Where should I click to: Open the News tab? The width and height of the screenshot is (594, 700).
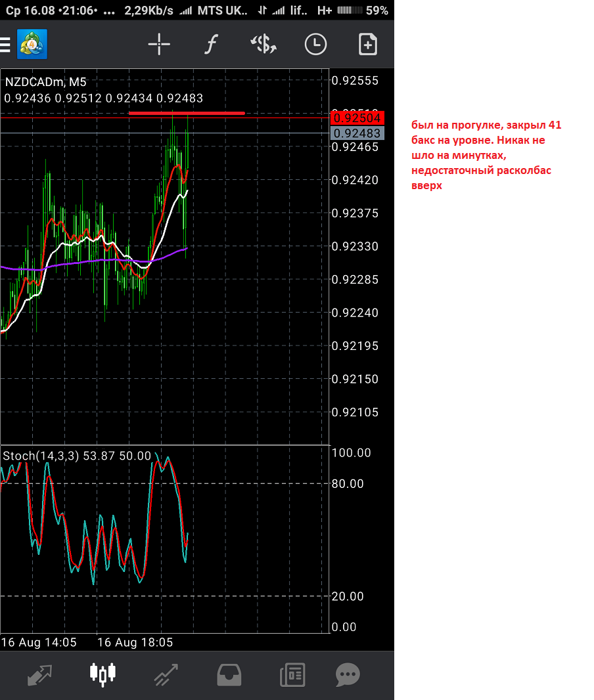[292, 674]
